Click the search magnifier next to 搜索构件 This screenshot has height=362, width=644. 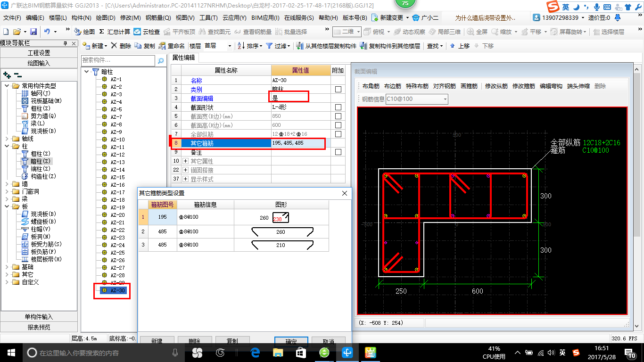161,60
